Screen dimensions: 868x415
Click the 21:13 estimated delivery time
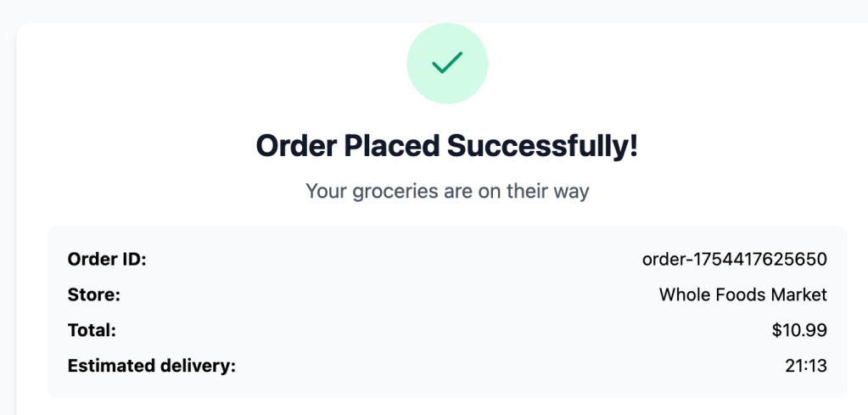click(x=806, y=366)
